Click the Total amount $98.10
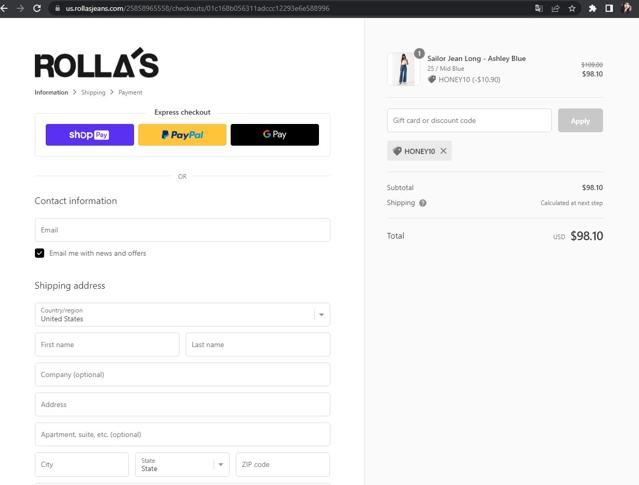Screen dimensions: 639x485 586,236
